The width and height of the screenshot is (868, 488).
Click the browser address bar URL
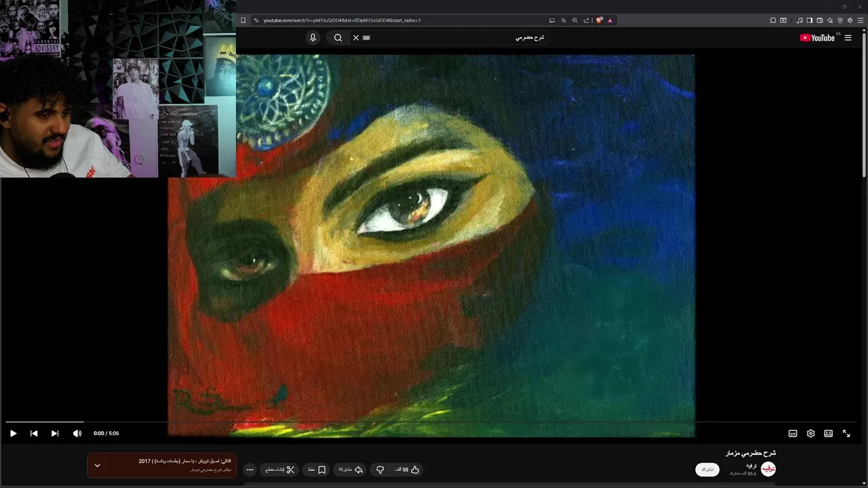pos(342,20)
